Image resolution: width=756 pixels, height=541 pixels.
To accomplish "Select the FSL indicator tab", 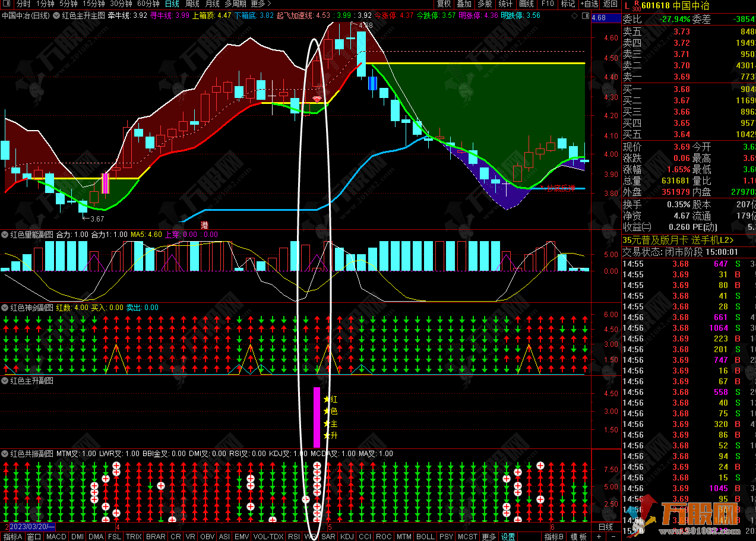I will coord(115,536).
